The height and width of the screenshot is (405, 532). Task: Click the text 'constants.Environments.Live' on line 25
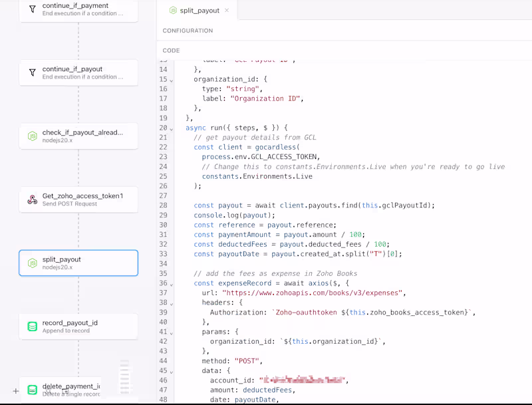pos(257,176)
